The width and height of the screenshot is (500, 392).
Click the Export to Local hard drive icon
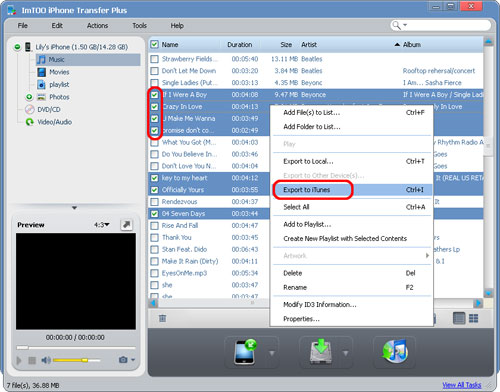point(321,352)
